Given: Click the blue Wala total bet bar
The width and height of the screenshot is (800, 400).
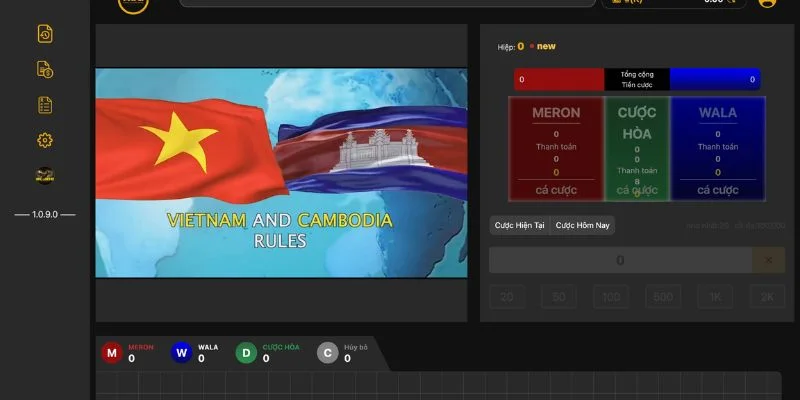Looking at the screenshot, I should coord(715,80).
